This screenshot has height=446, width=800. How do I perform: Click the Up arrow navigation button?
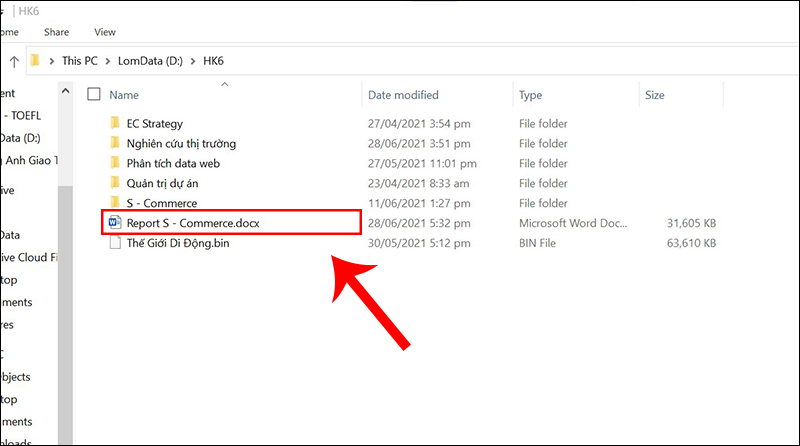coord(14,62)
